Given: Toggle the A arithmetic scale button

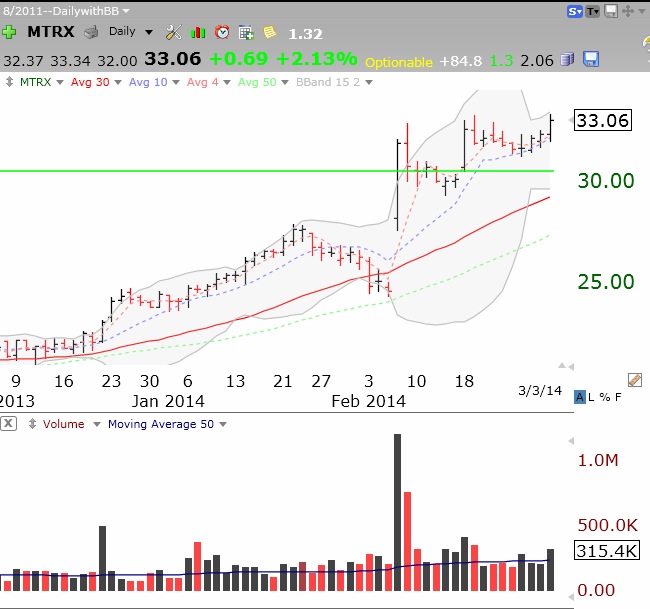Looking at the screenshot, I should click(x=580, y=397).
